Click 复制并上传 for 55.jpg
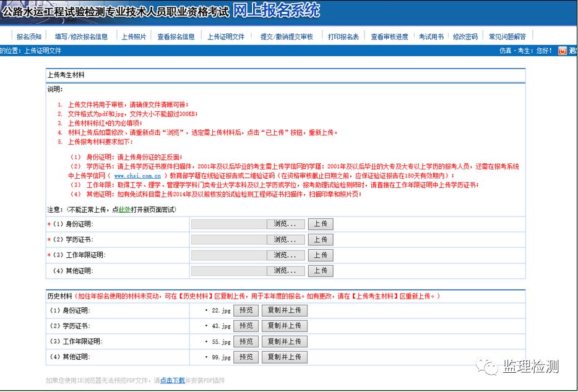578x392 pixels. (x=284, y=341)
